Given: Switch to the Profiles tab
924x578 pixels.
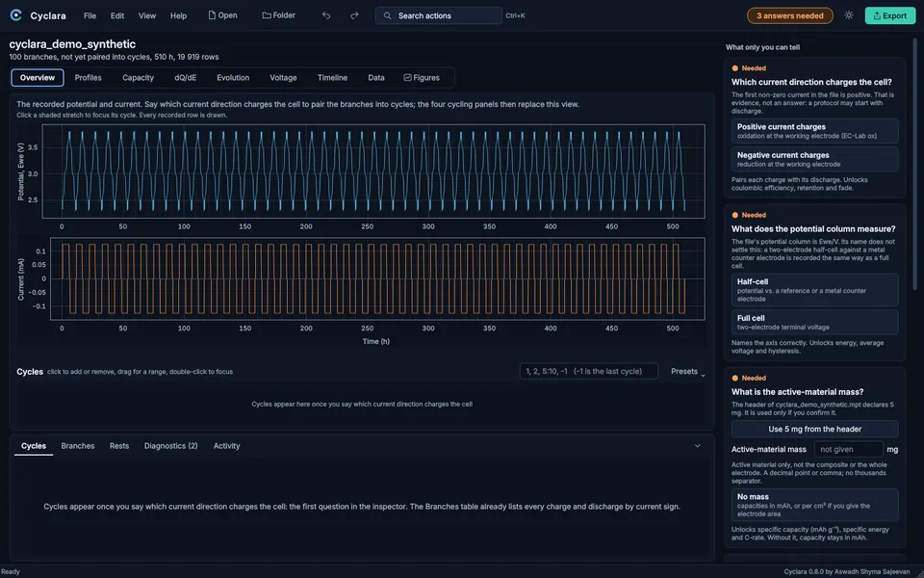Looking at the screenshot, I should (x=88, y=77).
